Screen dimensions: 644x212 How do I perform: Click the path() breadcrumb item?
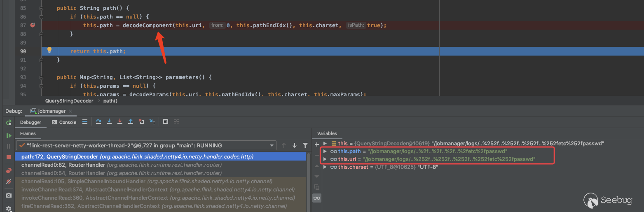click(110, 101)
